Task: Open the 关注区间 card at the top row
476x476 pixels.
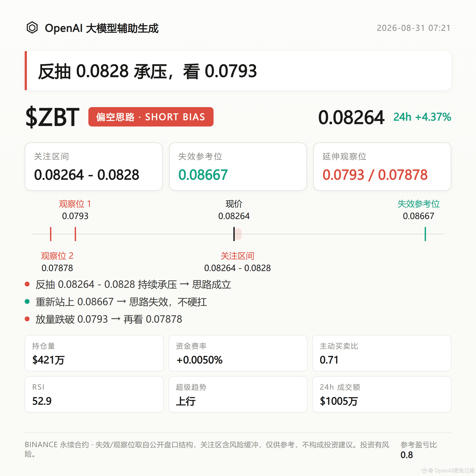Action: [x=94, y=167]
